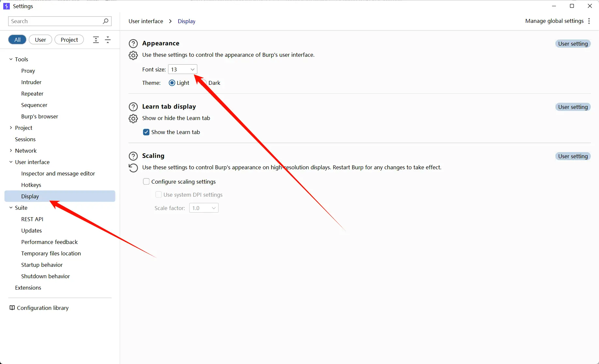This screenshot has height=364, width=599.
Task: Uncheck Show the Learn tab checkbox
Action: coord(146,132)
